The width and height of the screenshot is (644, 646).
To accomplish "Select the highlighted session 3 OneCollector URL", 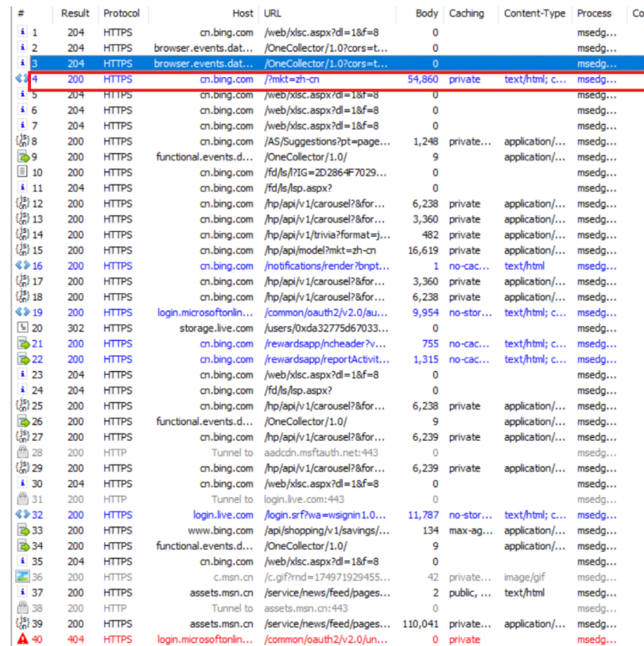I will (326, 64).
